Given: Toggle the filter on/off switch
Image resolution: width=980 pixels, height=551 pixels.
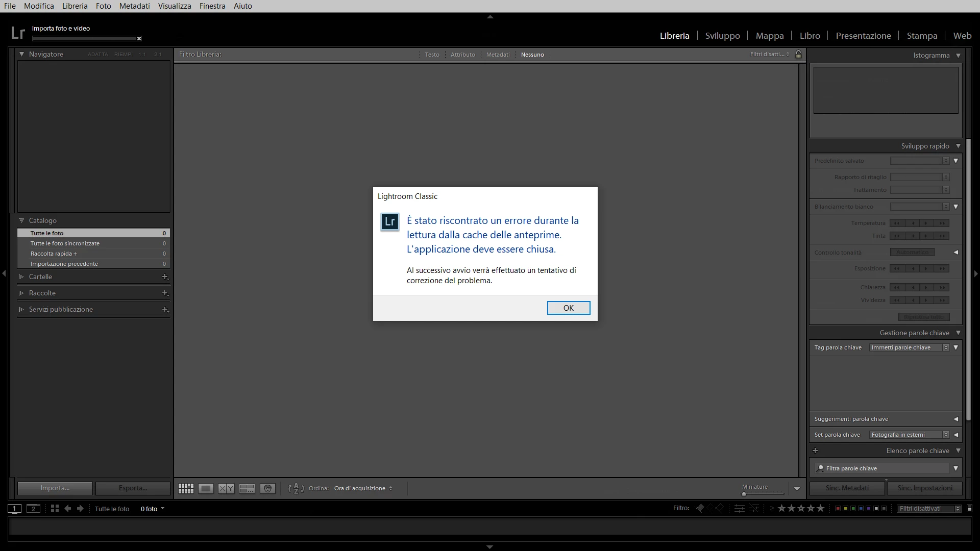Looking at the screenshot, I should pyautogui.click(x=969, y=509).
